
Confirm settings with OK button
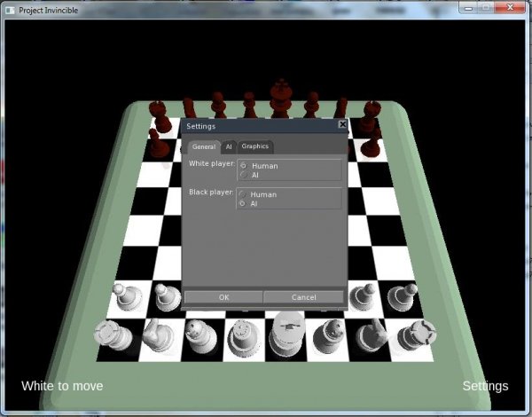[x=223, y=297]
